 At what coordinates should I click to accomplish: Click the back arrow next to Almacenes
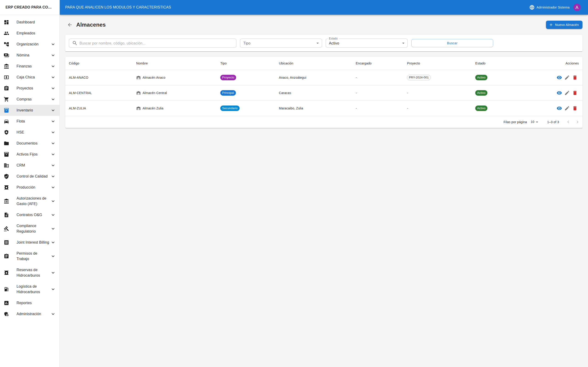pos(70,25)
